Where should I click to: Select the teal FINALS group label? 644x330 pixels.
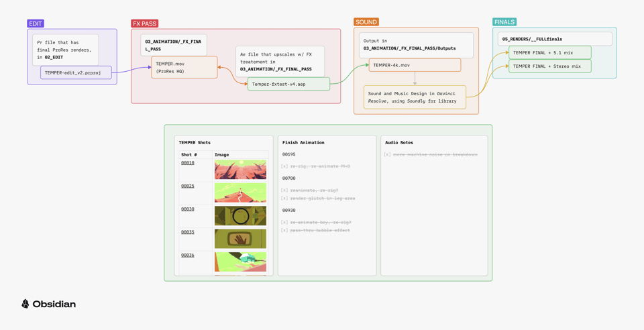(x=504, y=22)
